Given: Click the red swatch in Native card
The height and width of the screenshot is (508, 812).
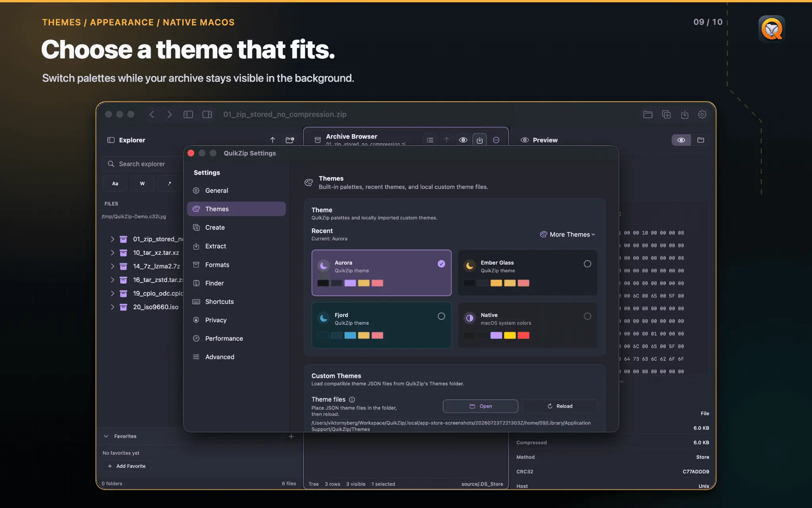Looking at the screenshot, I should click(523, 335).
